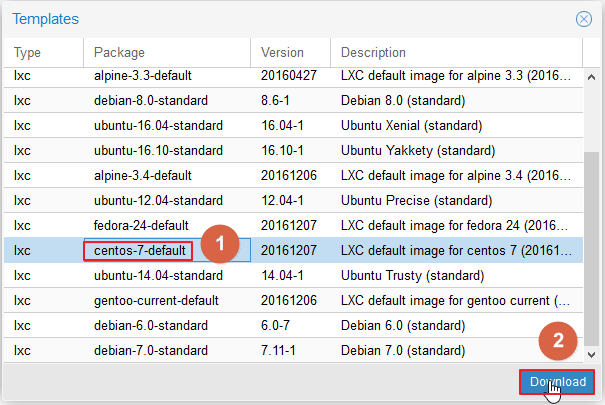Sort by the Type column header
Image resolution: width=605 pixels, height=405 pixels.
pyautogui.click(x=44, y=52)
